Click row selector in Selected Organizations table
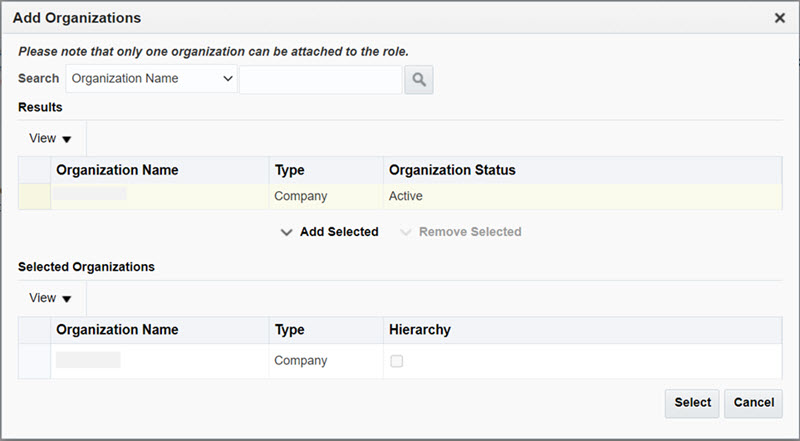The width and height of the screenshot is (800, 441). pos(34,361)
